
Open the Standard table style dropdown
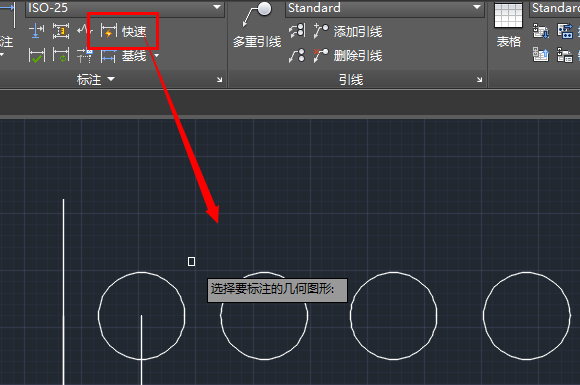(x=555, y=8)
